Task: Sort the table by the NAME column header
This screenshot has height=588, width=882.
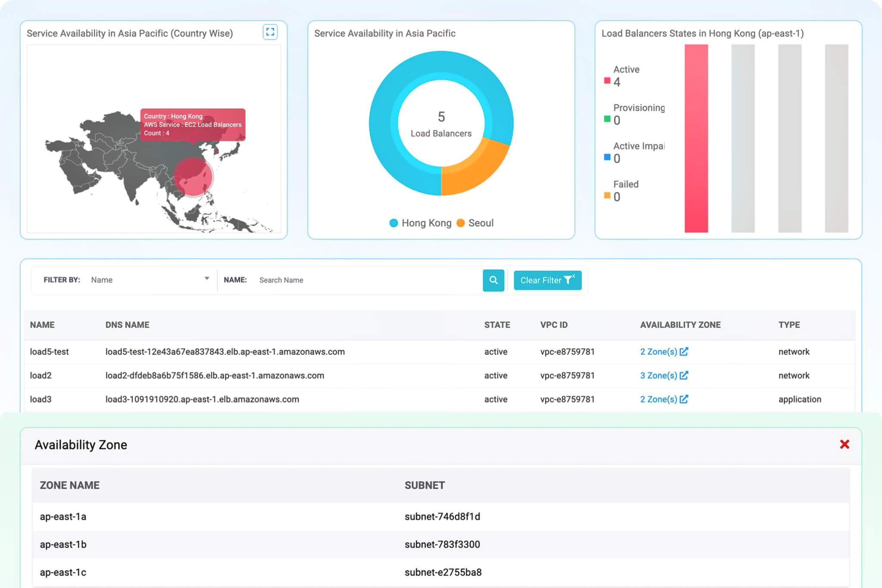Action: pos(42,325)
